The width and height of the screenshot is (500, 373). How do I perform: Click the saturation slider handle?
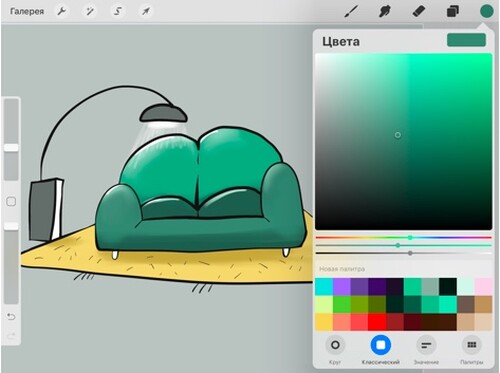tap(398, 245)
